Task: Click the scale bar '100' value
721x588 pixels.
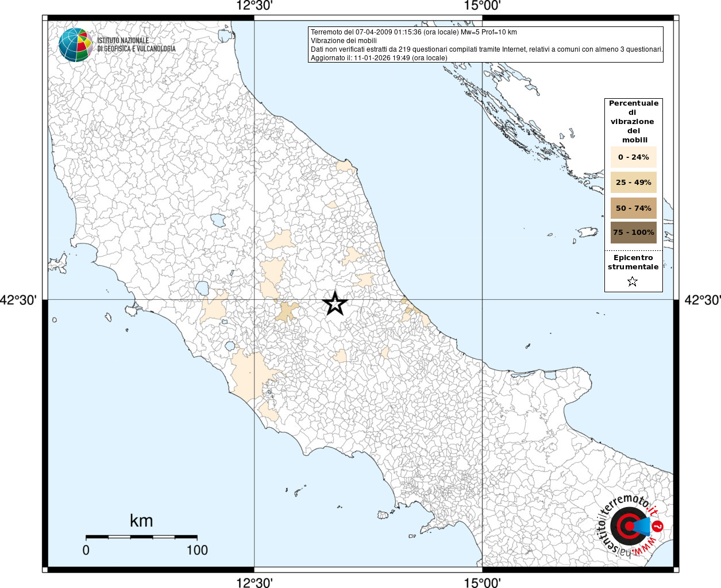Action: pyautogui.click(x=197, y=550)
